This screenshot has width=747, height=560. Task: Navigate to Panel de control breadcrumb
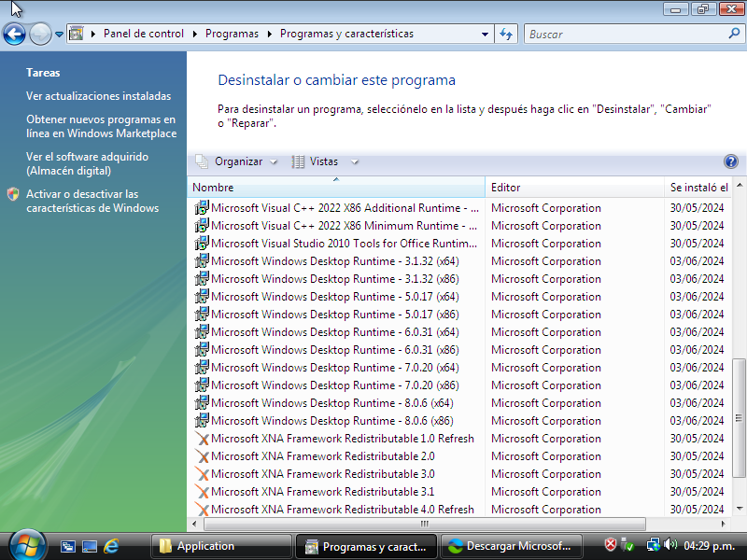144,34
